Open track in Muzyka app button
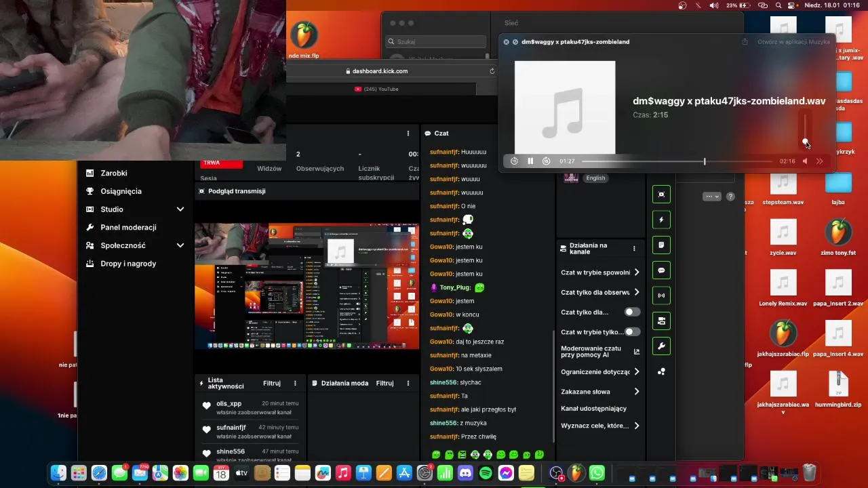 click(793, 41)
